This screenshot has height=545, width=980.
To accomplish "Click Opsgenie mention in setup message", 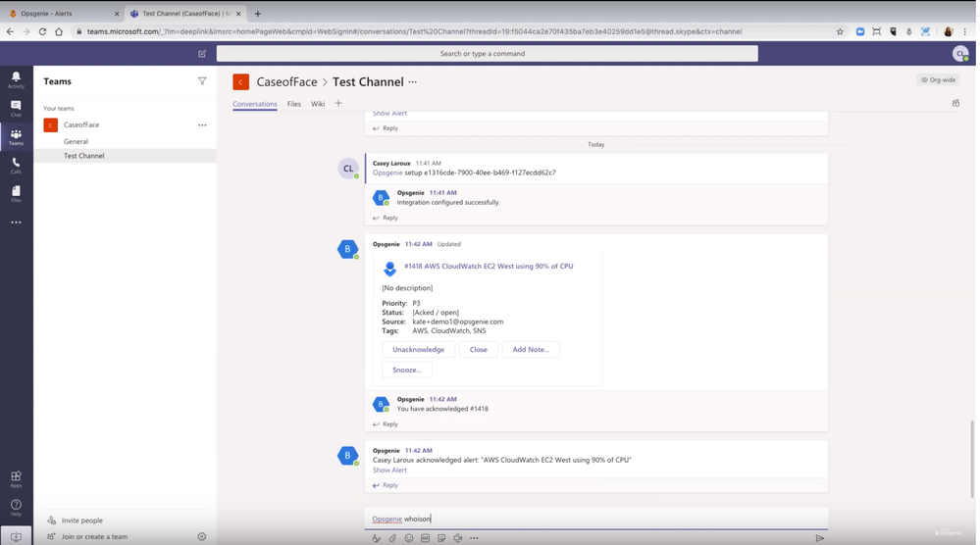I will click(387, 173).
